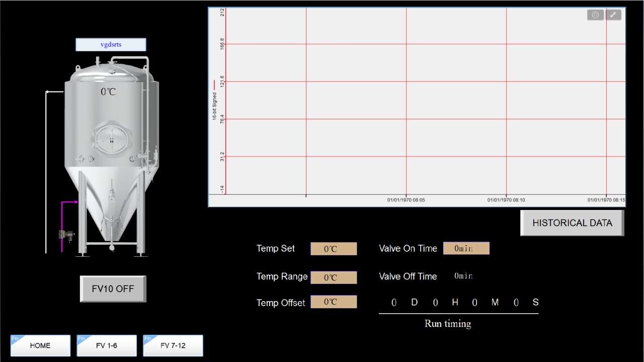Image resolution: width=644 pixels, height=362 pixels.
Task: Toggle the FV10 OFF button to on
Action: click(113, 288)
